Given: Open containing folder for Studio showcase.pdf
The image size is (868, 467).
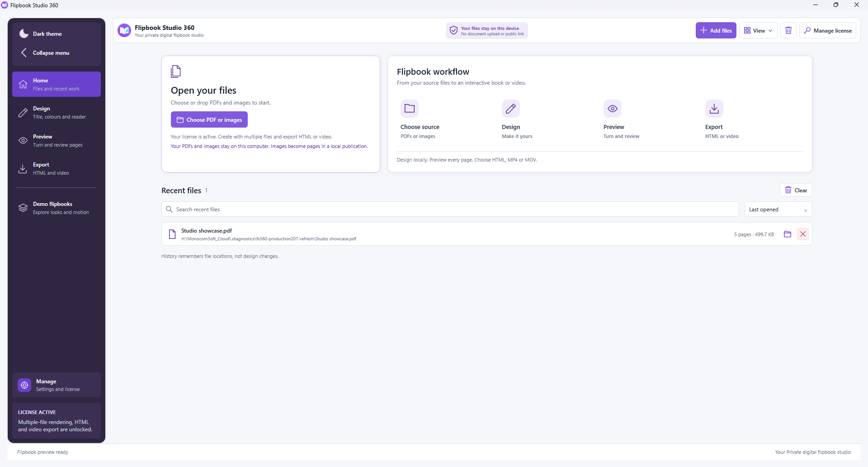Looking at the screenshot, I should pyautogui.click(x=788, y=234).
